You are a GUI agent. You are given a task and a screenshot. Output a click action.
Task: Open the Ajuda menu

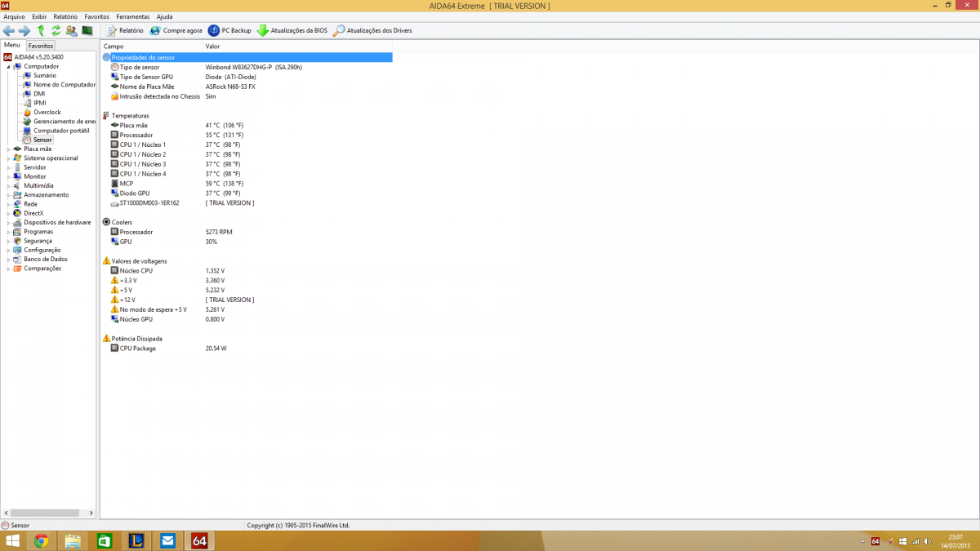coord(164,16)
